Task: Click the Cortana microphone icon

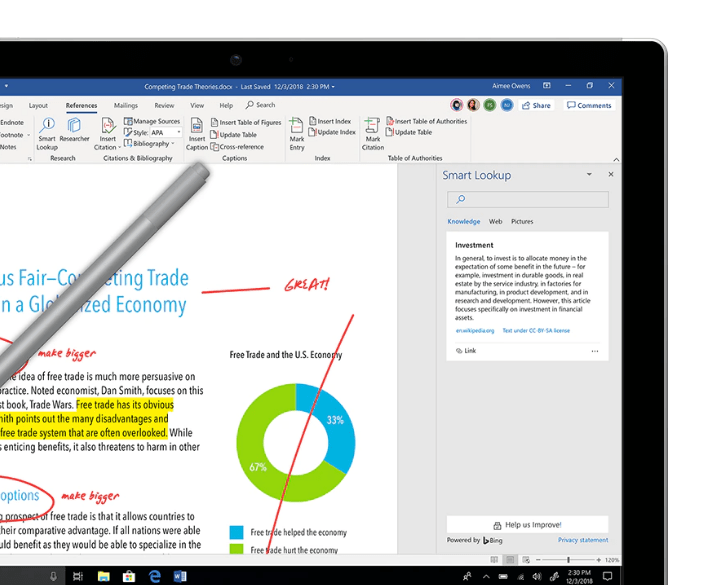Action: [x=53, y=576]
